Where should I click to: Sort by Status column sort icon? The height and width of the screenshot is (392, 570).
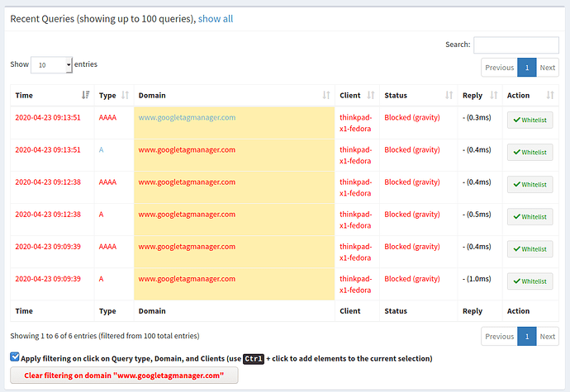(449, 96)
